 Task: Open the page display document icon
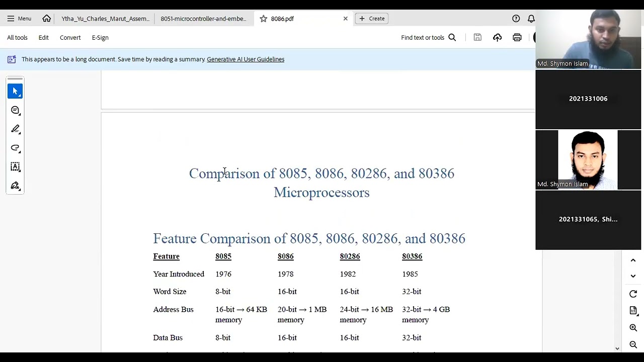pyautogui.click(x=633, y=311)
